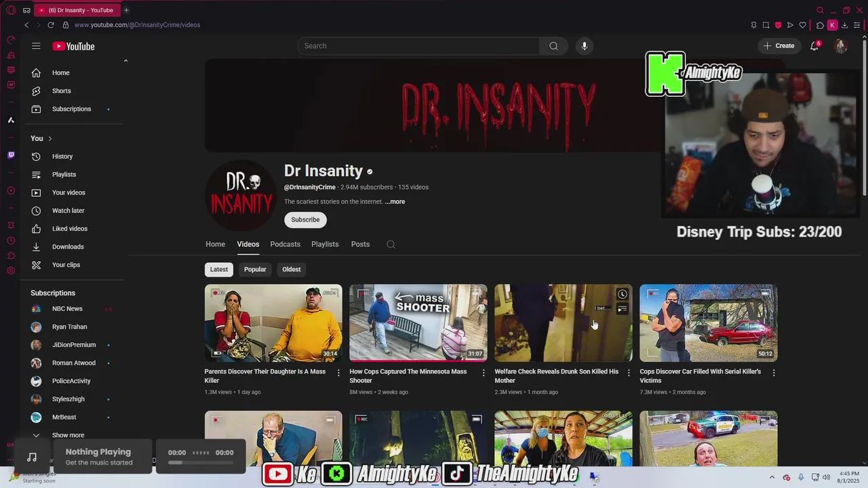
Task: Open the notifications bell
Action: coord(814,46)
